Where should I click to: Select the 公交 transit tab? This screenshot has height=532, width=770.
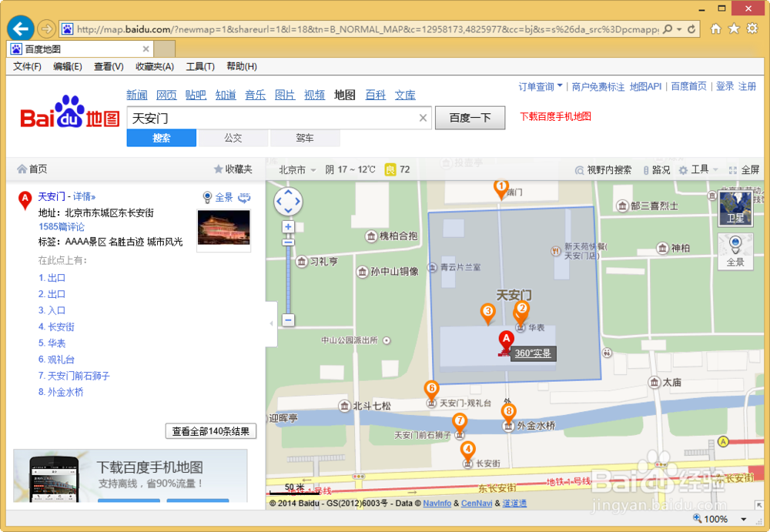click(233, 138)
